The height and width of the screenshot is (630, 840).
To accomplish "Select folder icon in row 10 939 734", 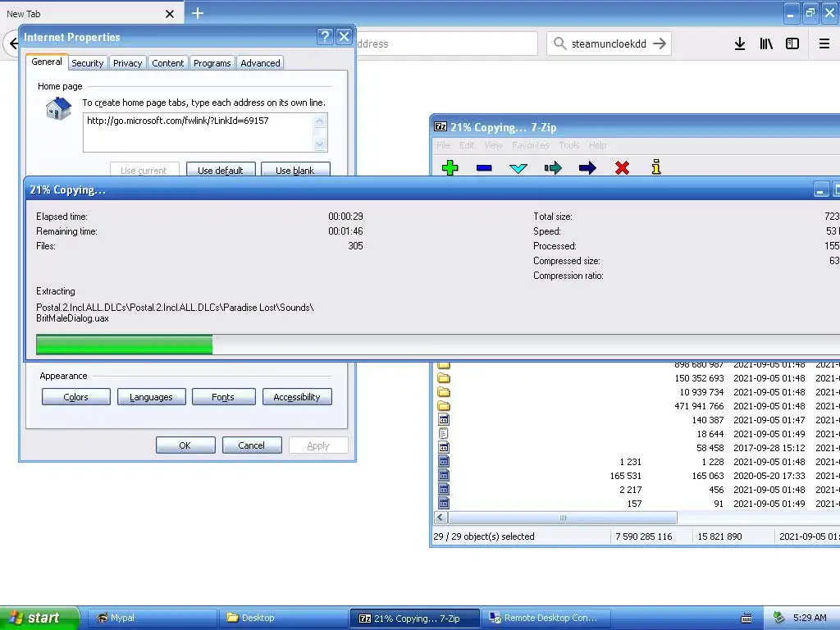I will [444, 392].
